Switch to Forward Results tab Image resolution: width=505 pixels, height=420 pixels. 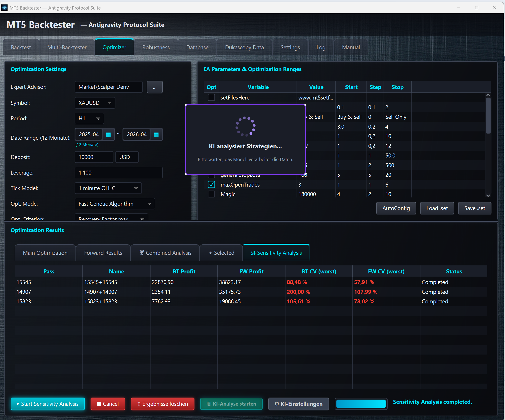(x=103, y=253)
